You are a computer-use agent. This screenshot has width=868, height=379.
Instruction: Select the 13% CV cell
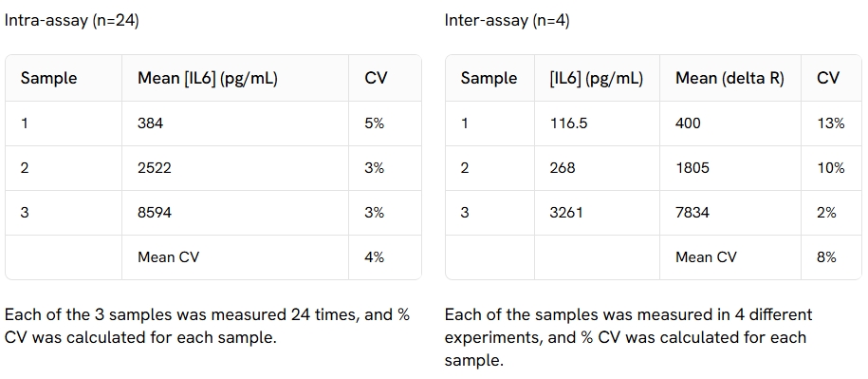click(831, 123)
